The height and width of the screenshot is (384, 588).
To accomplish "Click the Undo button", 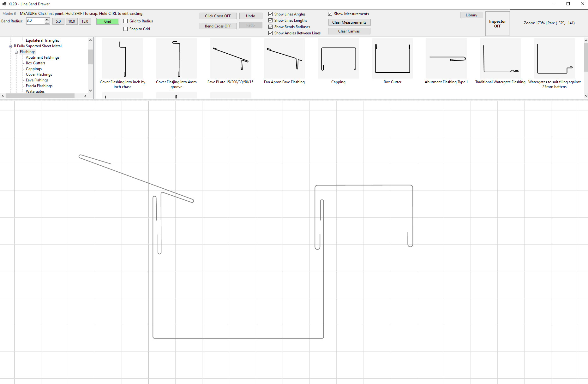I will (250, 16).
